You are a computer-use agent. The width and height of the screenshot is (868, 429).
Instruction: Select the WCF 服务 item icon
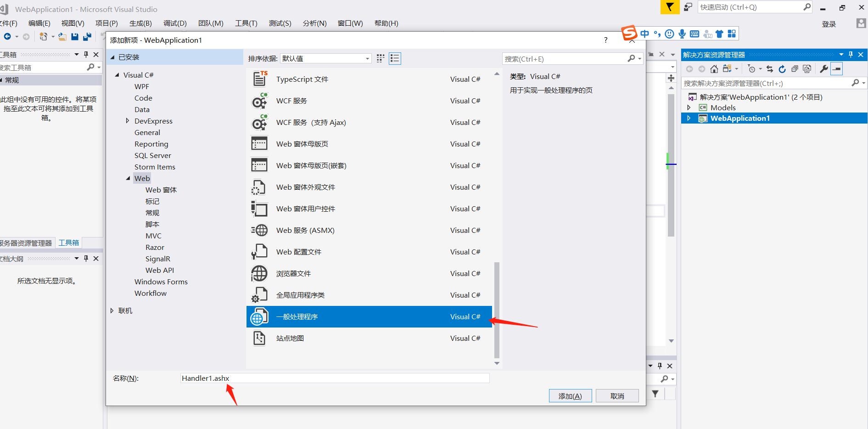(260, 101)
